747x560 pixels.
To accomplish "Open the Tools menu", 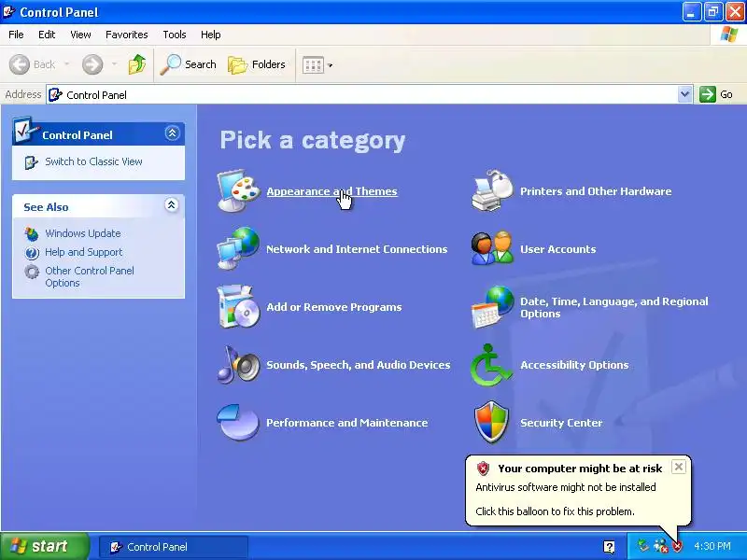I will (175, 35).
